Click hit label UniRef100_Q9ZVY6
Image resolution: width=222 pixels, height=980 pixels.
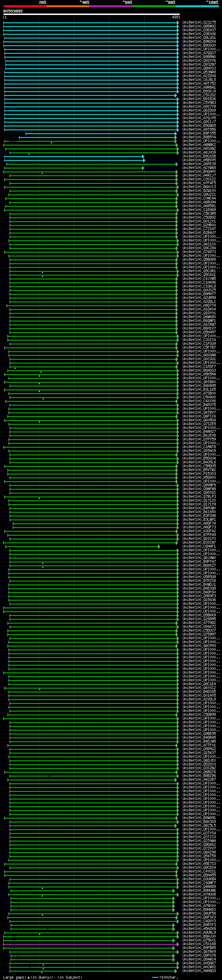tap(199, 60)
